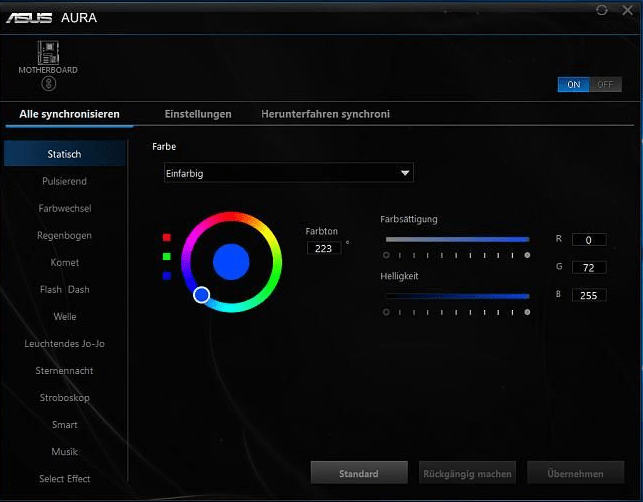
Task: Pick the Welle effect
Action: (x=65, y=317)
